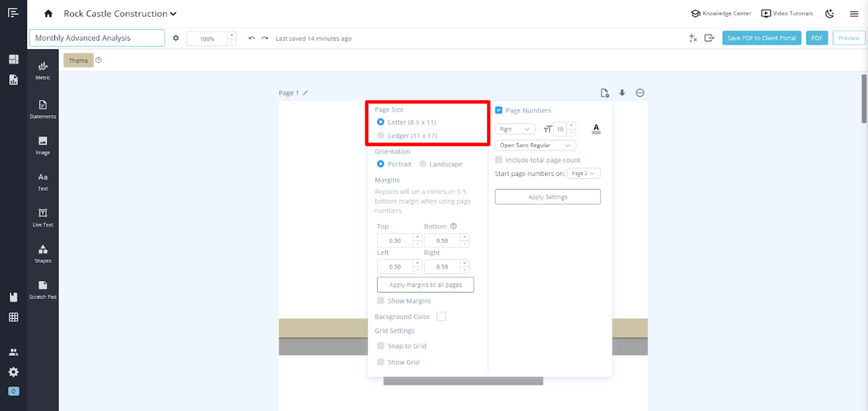Click the sparkle clear icon in toolbar

692,38
